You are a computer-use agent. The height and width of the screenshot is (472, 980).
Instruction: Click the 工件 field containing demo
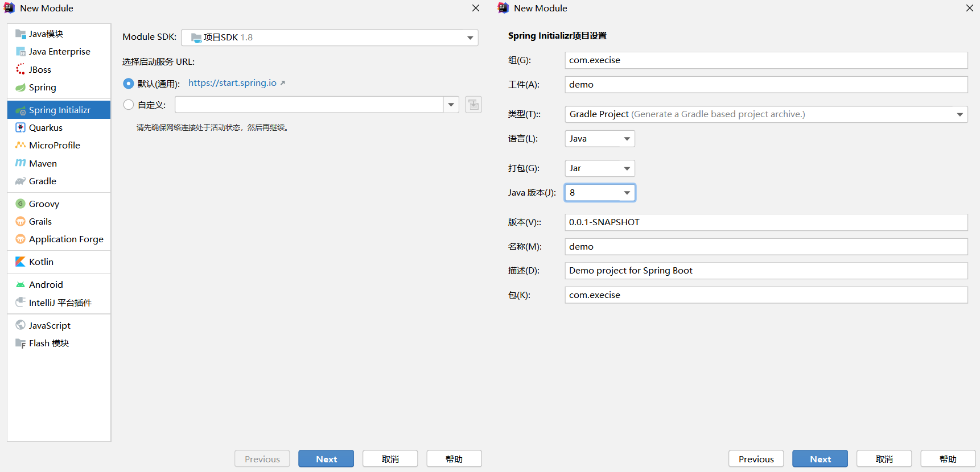766,85
